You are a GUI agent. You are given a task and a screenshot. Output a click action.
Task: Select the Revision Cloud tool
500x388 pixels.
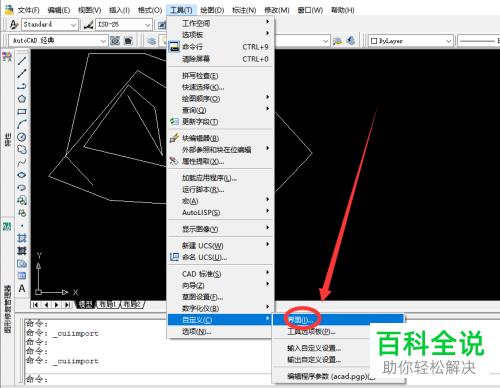click(x=22, y=150)
